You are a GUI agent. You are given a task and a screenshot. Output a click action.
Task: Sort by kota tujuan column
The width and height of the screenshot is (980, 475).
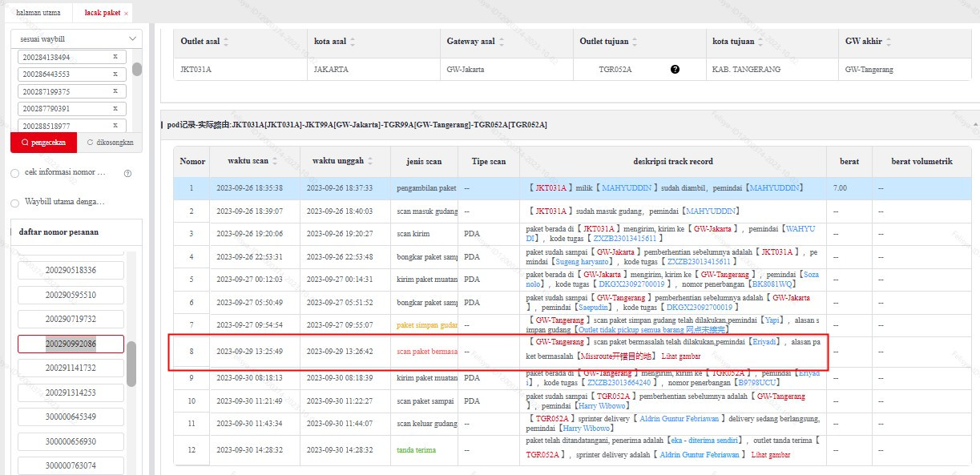click(762, 42)
